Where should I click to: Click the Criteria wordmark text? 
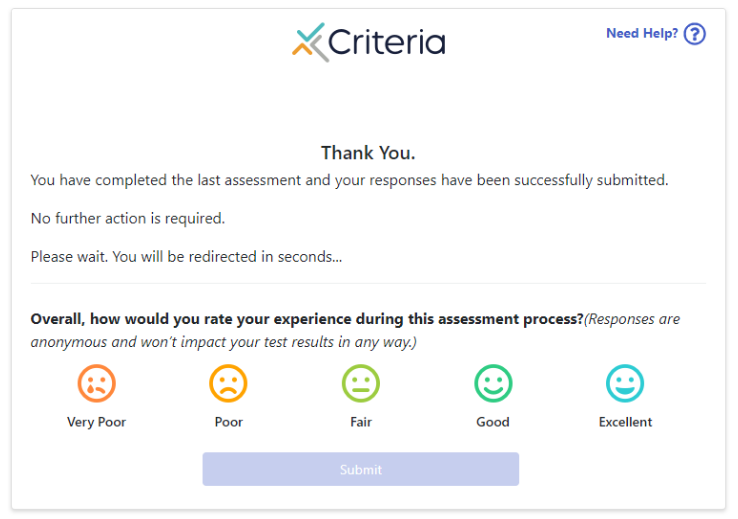tap(387, 42)
